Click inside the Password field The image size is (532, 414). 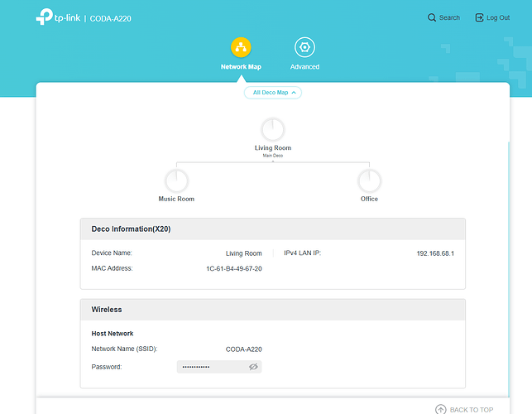point(219,367)
